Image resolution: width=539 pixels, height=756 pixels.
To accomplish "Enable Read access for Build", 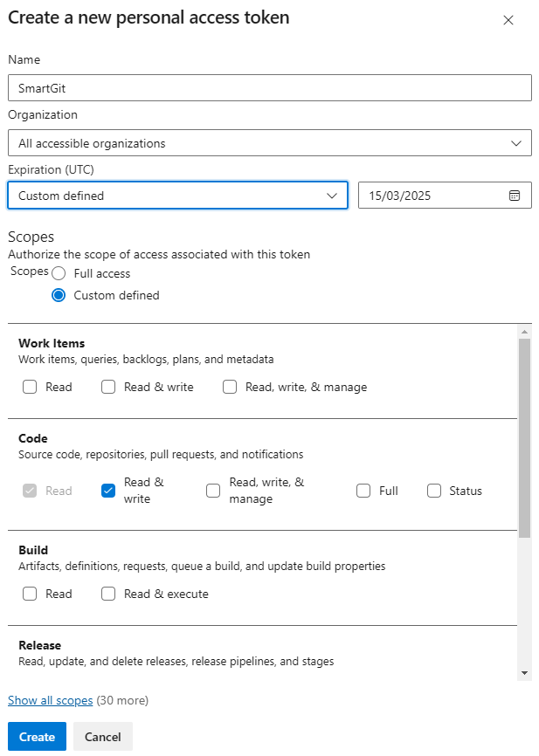I will coord(28,594).
